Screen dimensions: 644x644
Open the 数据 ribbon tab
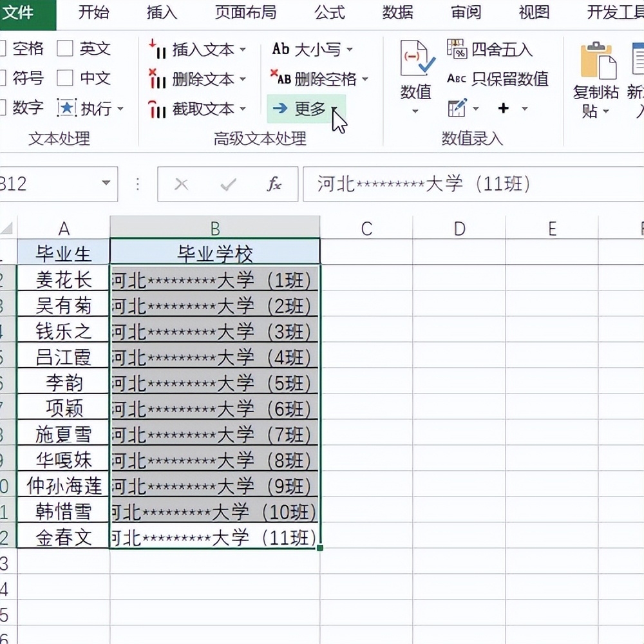coord(397,13)
